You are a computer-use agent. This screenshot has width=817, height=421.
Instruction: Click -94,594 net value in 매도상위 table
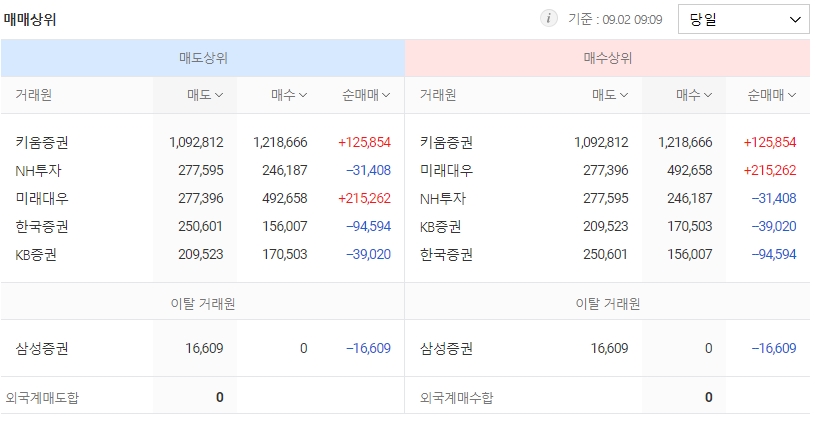coord(368,227)
